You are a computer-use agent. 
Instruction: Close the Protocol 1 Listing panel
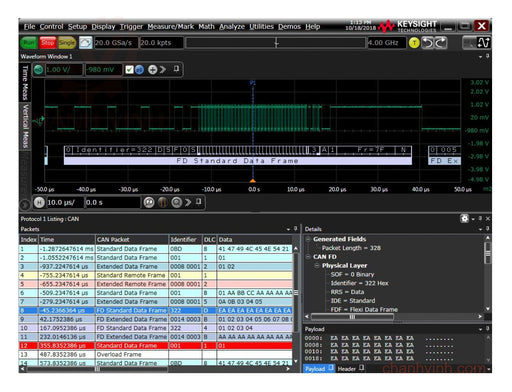488,219
